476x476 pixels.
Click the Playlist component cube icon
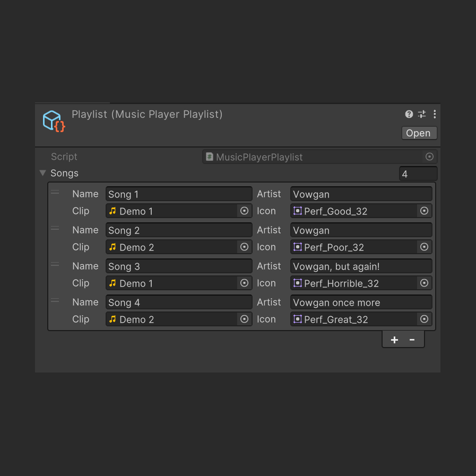pos(53,121)
